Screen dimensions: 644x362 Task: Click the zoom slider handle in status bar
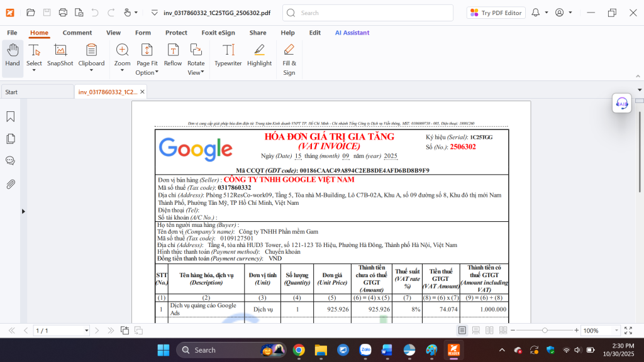click(545, 331)
